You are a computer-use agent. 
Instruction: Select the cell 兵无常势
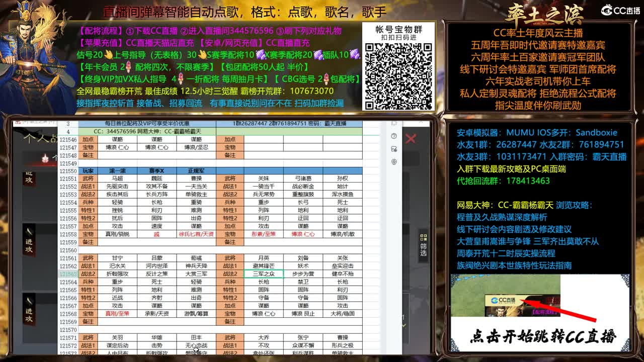coord(263,195)
